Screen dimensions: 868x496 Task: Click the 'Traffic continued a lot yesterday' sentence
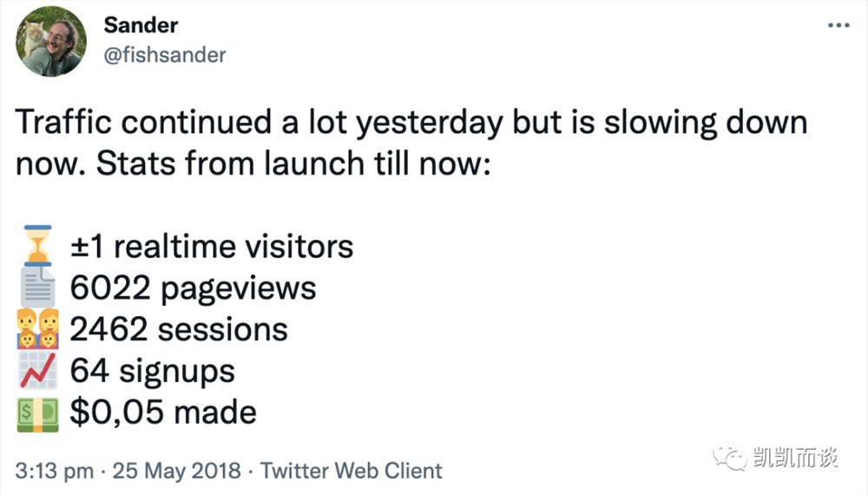coord(259,123)
